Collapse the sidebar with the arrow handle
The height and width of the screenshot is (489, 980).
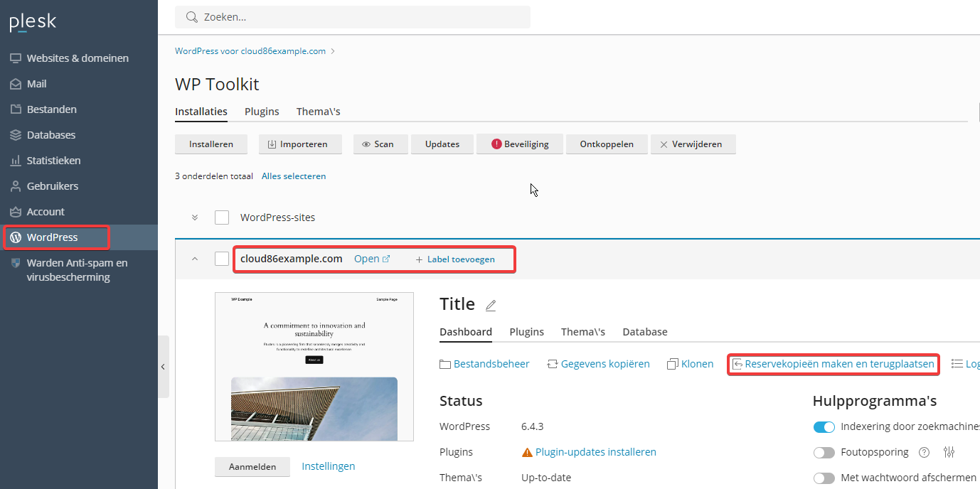(163, 367)
